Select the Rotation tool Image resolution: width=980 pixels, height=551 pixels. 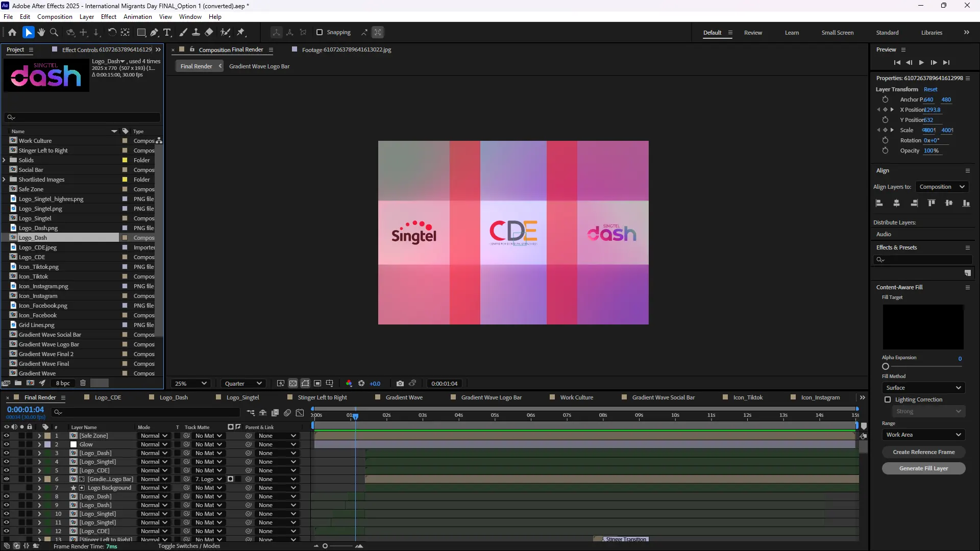click(x=112, y=32)
